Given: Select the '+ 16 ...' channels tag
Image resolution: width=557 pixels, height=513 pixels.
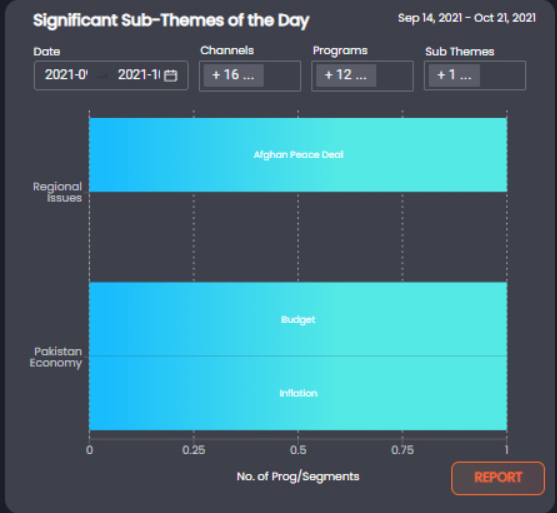Looking at the screenshot, I should (x=233, y=75).
